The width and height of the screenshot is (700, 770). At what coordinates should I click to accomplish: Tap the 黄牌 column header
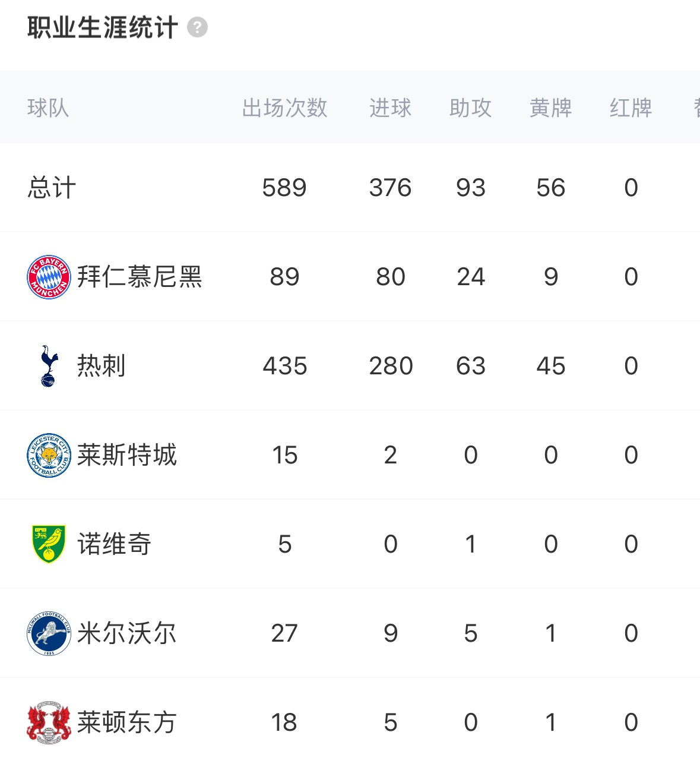point(550,108)
